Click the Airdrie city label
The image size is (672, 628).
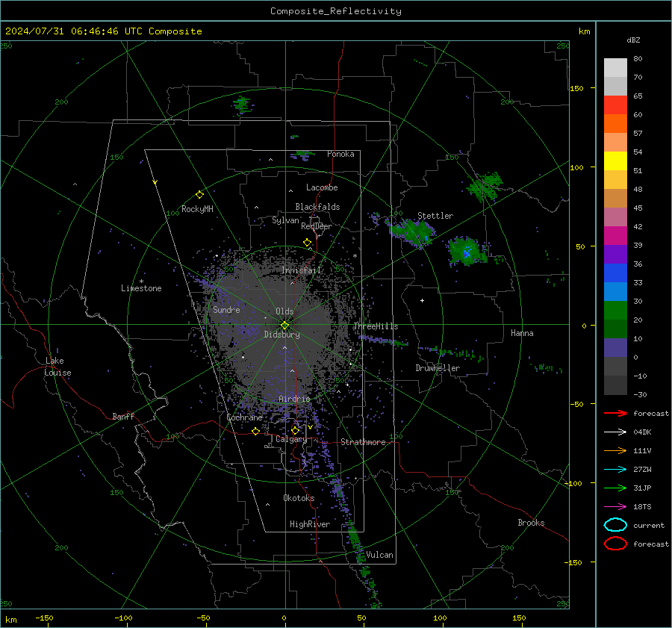[x=294, y=399]
